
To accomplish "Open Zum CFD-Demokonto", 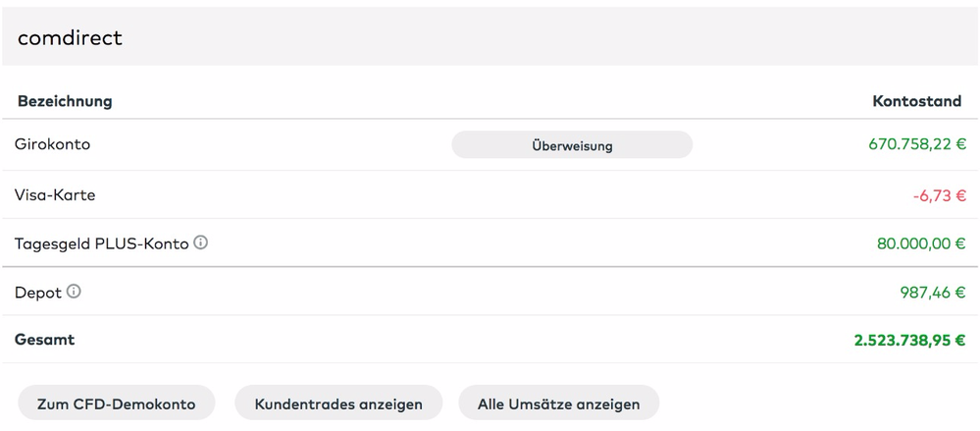I will [x=116, y=404].
